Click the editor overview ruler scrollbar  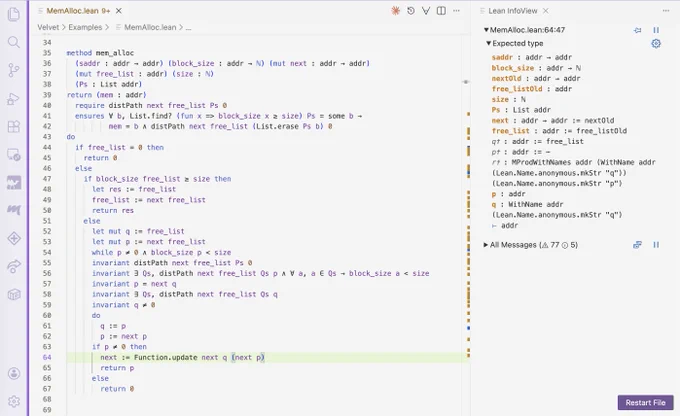coord(468,226)
